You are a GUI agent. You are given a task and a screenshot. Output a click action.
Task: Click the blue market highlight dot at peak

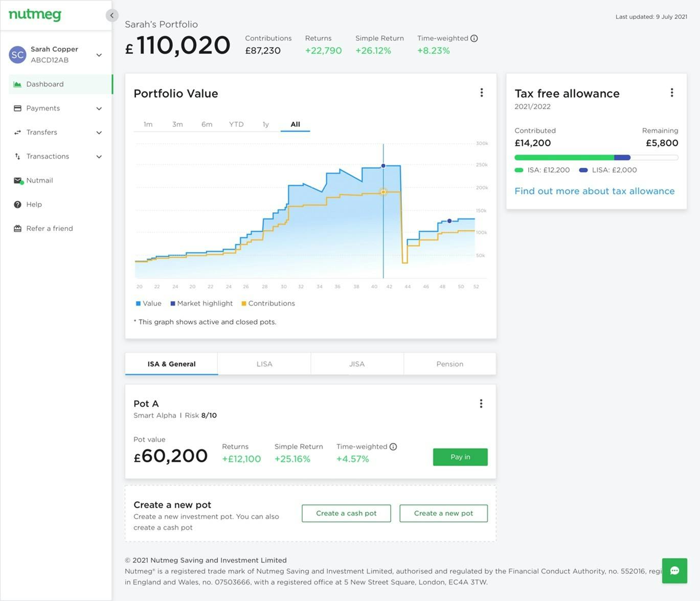coord(383,166)
